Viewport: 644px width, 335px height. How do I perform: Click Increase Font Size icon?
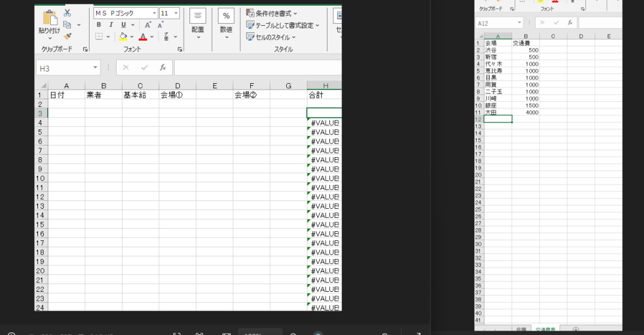coord(148,25)
